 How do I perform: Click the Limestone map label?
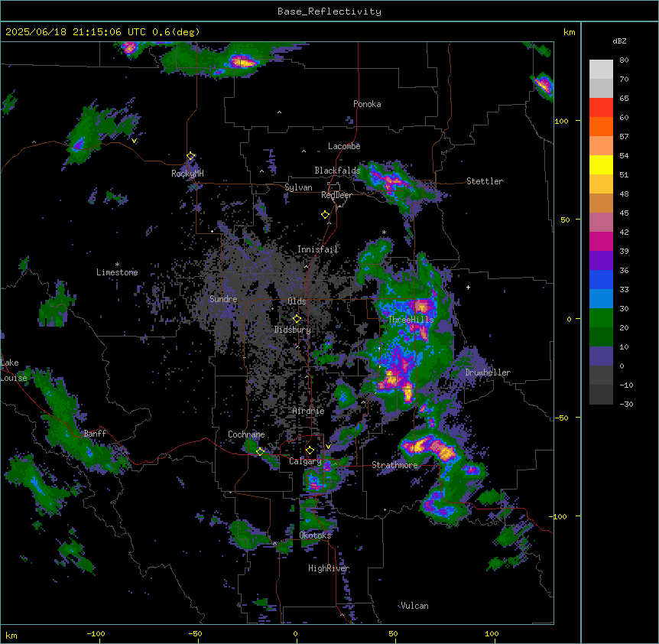117,272
